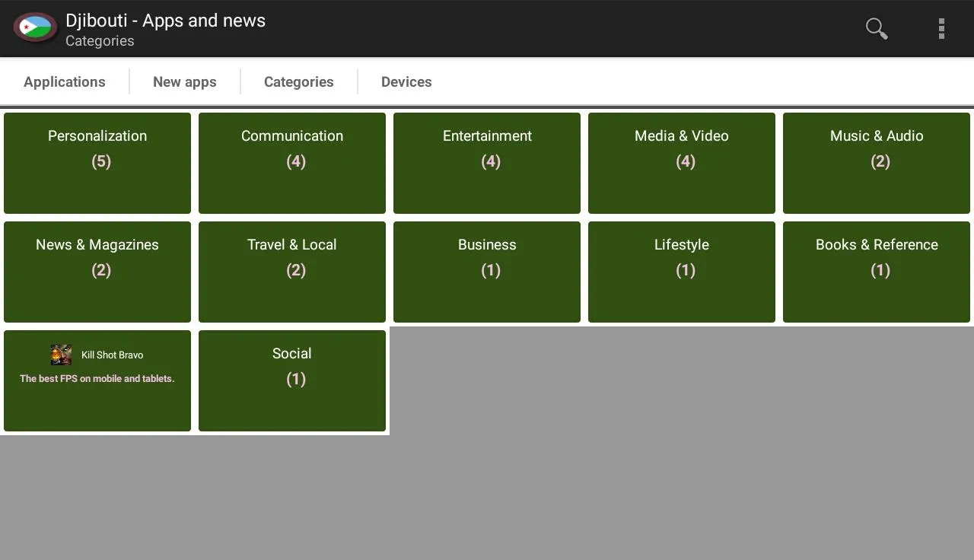The image size is (974, 560).
Task: Open the Lifestyle category tile
Action: pos(682,272)
